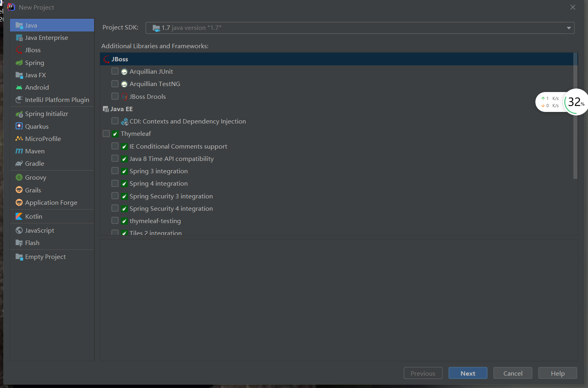Pick the JavaScript globe icon

pyautogui.click(x=19, y=230)
